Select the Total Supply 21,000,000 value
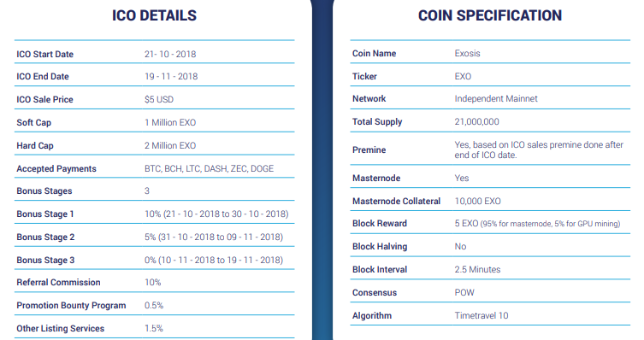644x340 pixels. click(x=477, y=122)
